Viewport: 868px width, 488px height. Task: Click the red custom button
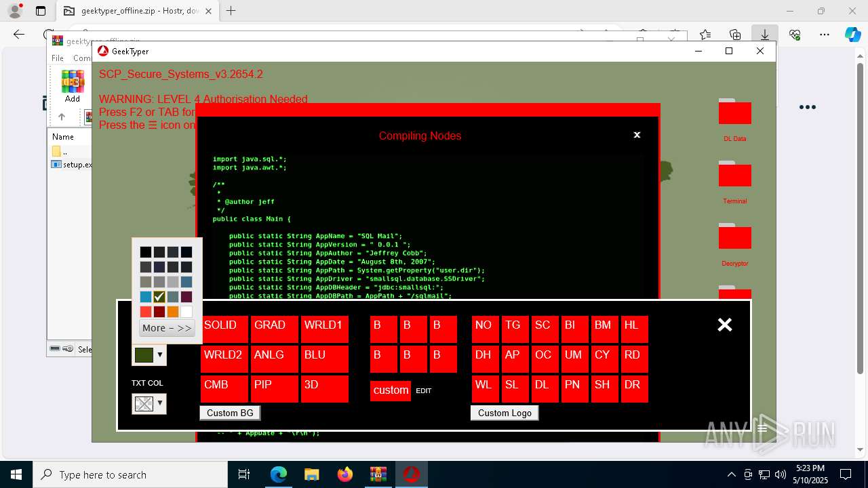click(x=391, y=390)
